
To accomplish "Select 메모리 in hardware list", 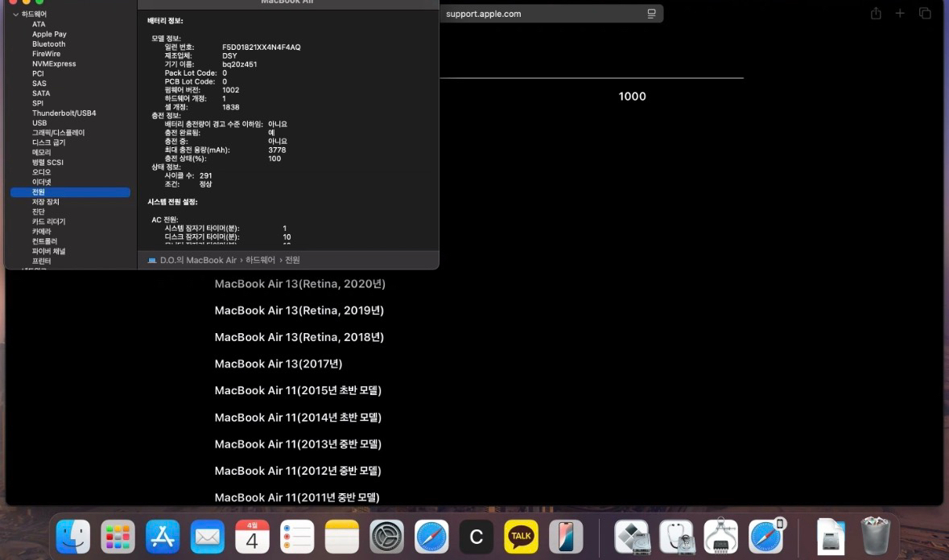I will coord(41,152).
